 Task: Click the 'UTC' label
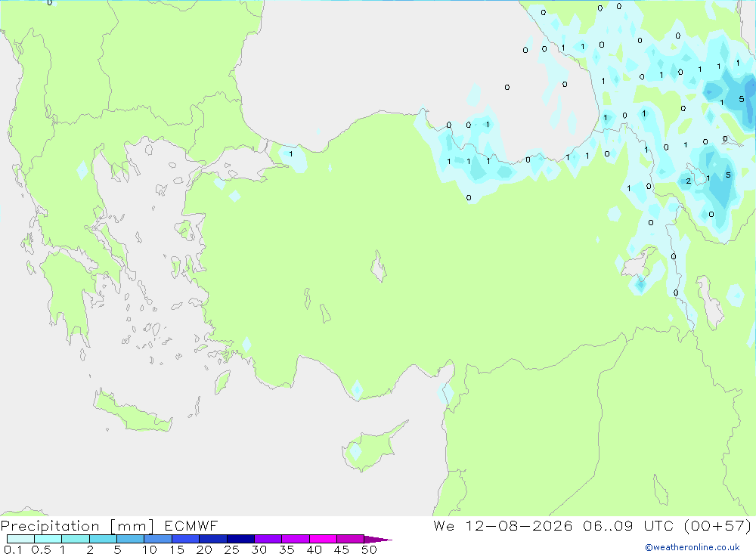[658, 525]
